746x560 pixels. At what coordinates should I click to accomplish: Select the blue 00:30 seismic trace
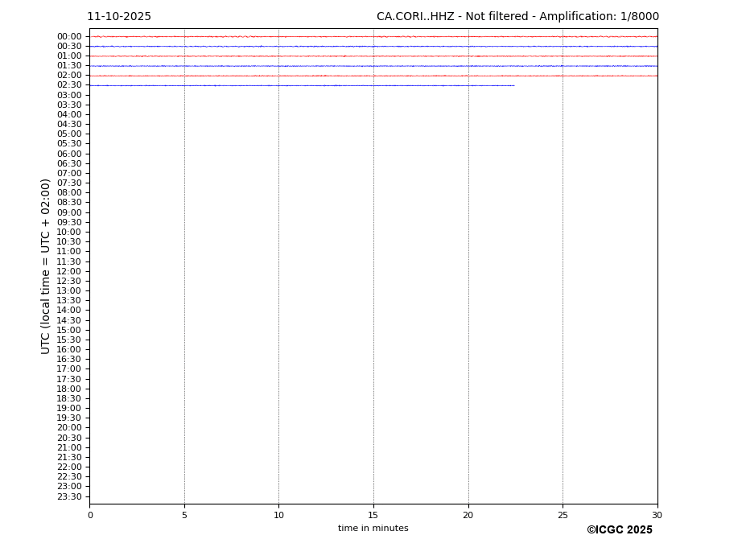click(373, 46)
